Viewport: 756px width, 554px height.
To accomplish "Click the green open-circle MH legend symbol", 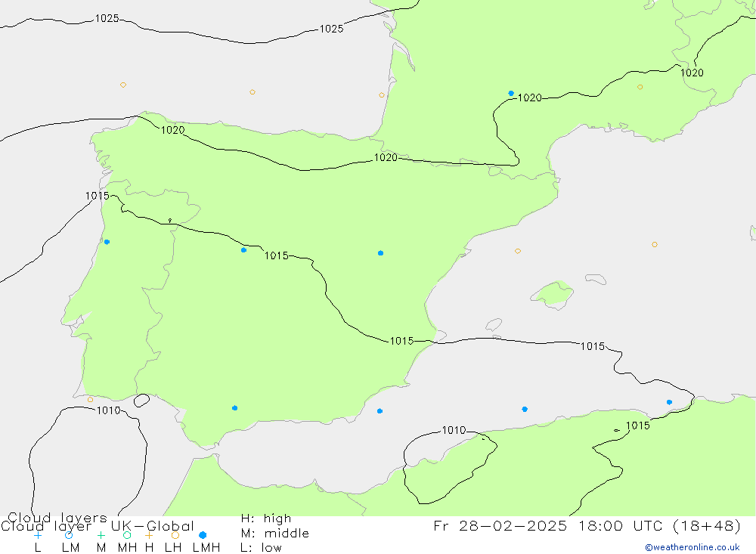I will pos(127,535).
